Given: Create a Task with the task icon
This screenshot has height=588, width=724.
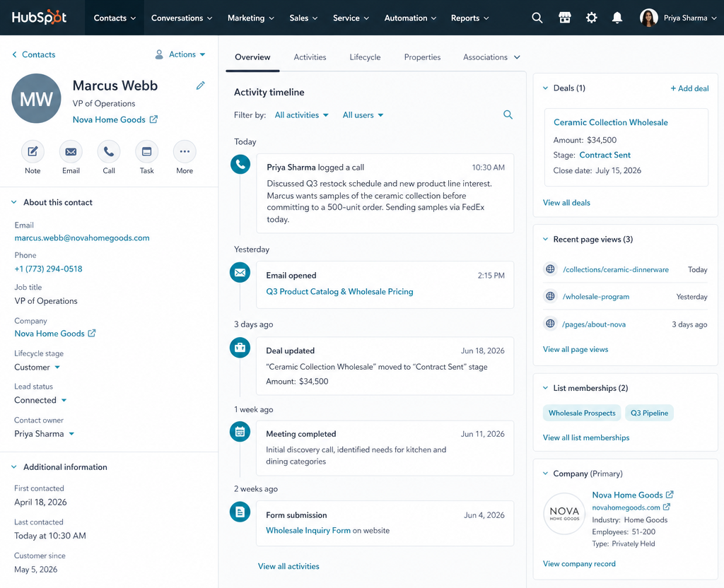Looking at the screenshot, I should tap(146, 151).
